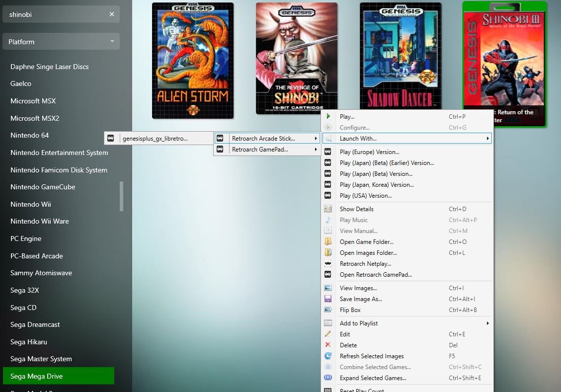Click the Add to Playlist icon
This screenshot has width=561, height=392.
(328, 323)
